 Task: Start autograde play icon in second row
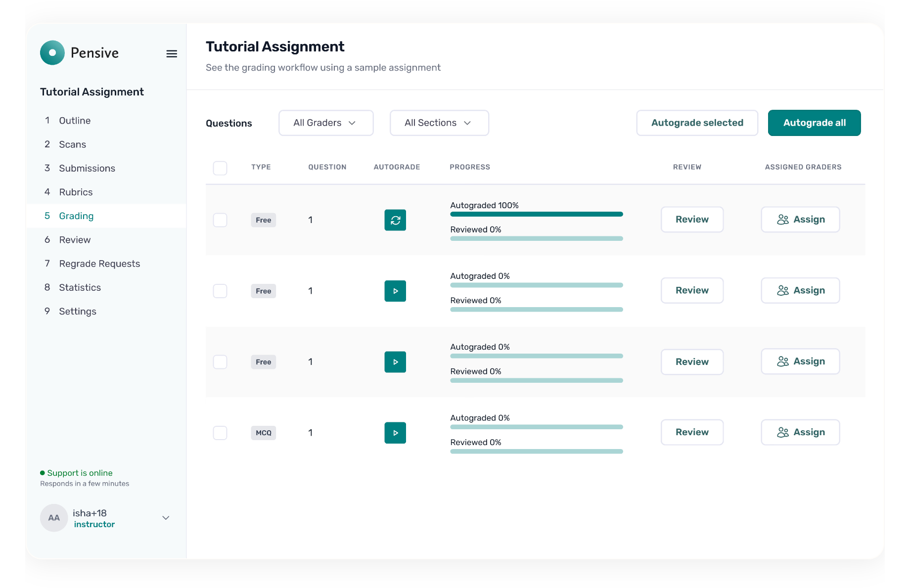point(395,291)
